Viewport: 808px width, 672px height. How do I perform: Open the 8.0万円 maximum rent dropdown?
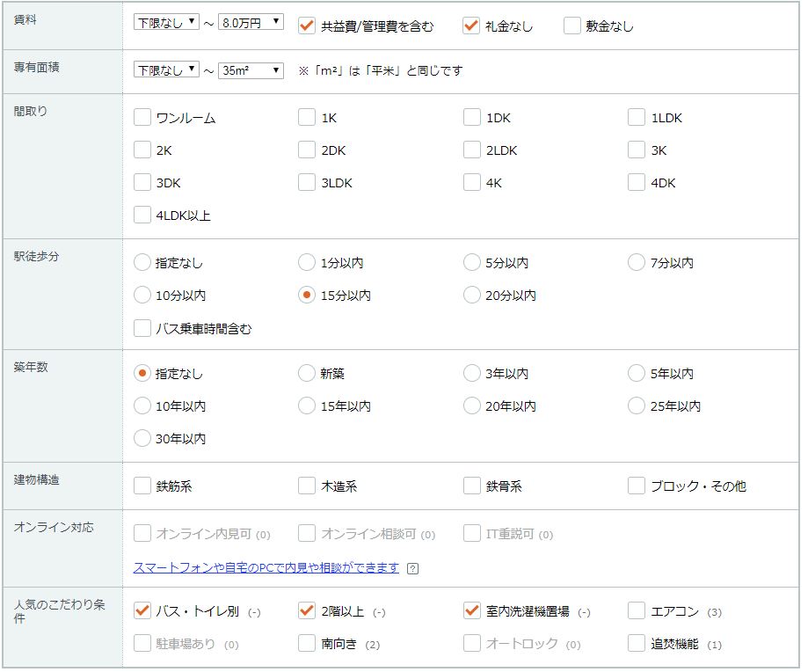coord(251,22)
